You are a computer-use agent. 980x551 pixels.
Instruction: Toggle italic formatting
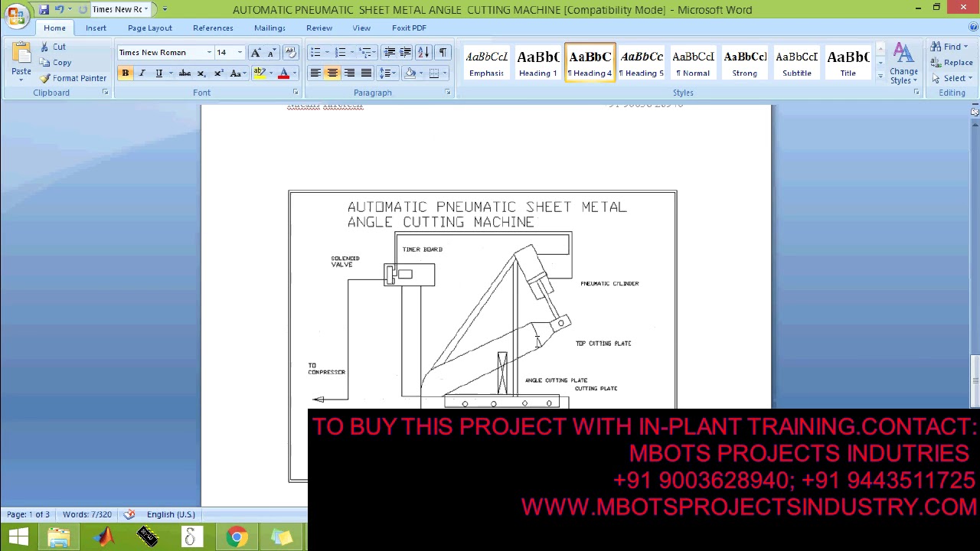click(142, 73)
